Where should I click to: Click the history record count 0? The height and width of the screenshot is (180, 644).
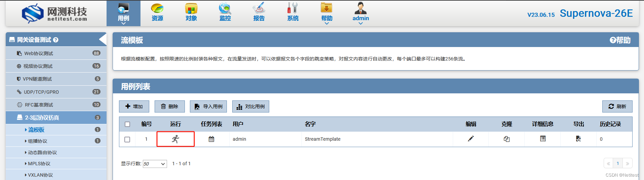point(601,139)
